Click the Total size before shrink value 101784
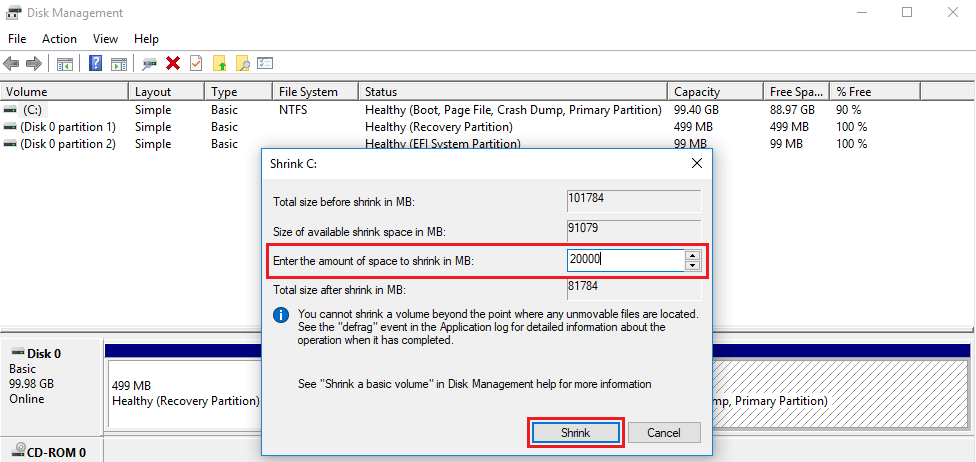 click(634, 202)
